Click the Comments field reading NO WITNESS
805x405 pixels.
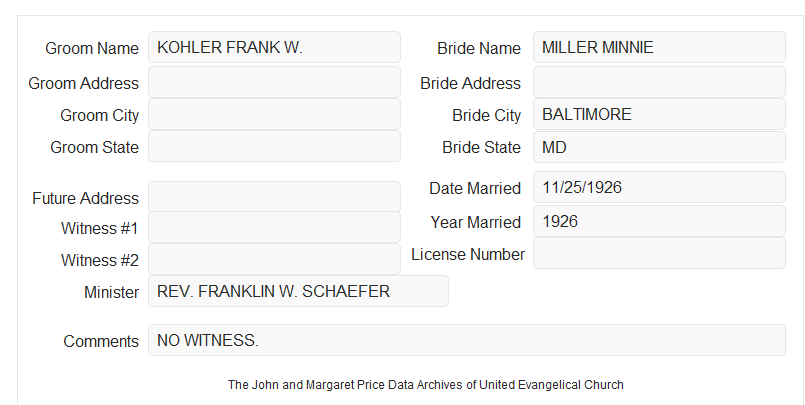[467, 340]
